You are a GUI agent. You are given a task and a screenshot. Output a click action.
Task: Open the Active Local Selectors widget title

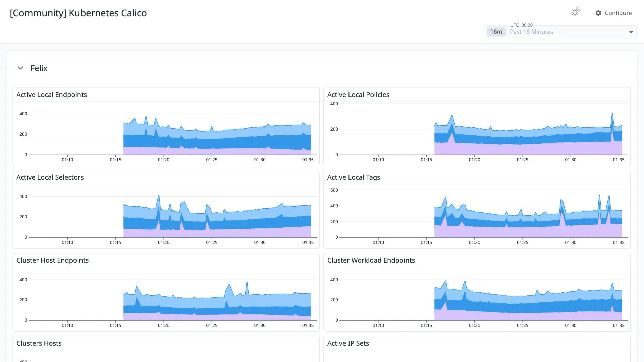[50, 177]
